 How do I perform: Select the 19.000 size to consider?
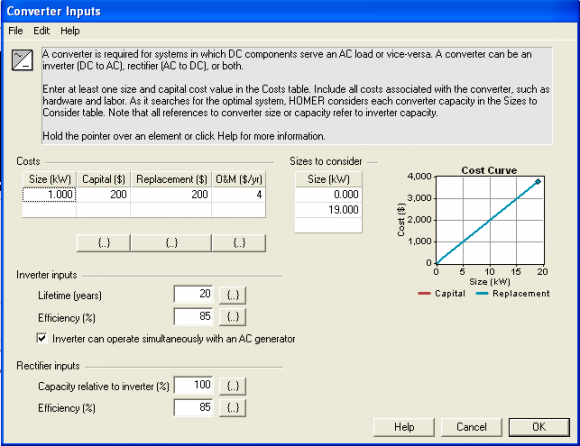click(328, 210)
